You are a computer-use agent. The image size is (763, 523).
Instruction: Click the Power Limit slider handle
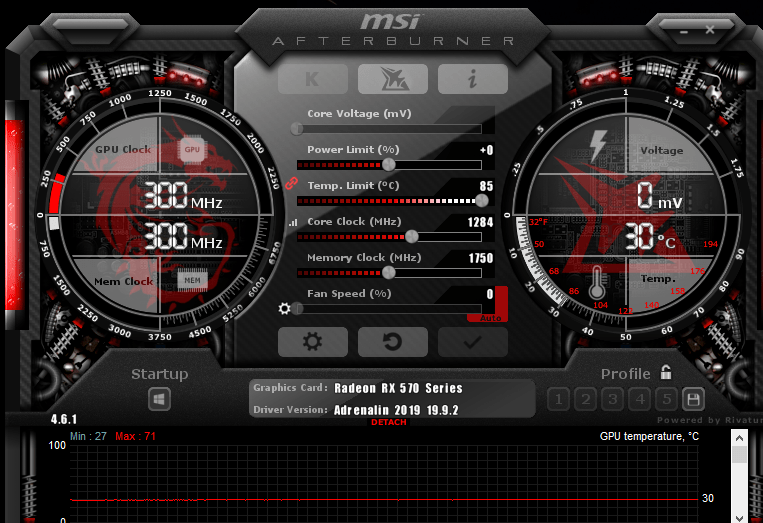pyautogui.click(x=389, y=165)
